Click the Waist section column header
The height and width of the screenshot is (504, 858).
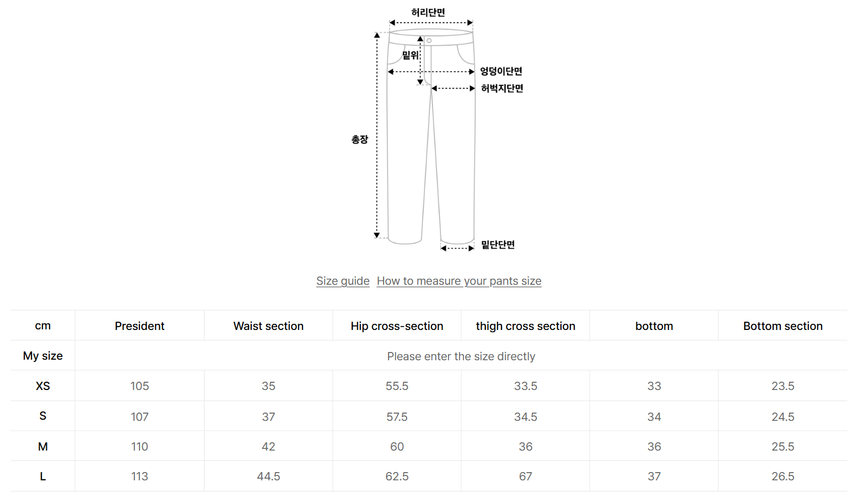(268, 326)
